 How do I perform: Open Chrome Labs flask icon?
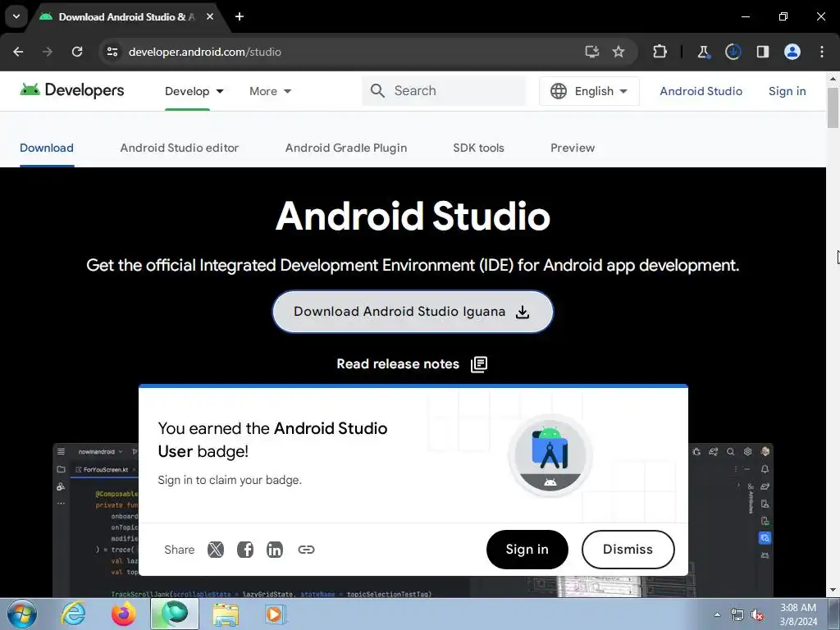point(703,52)
